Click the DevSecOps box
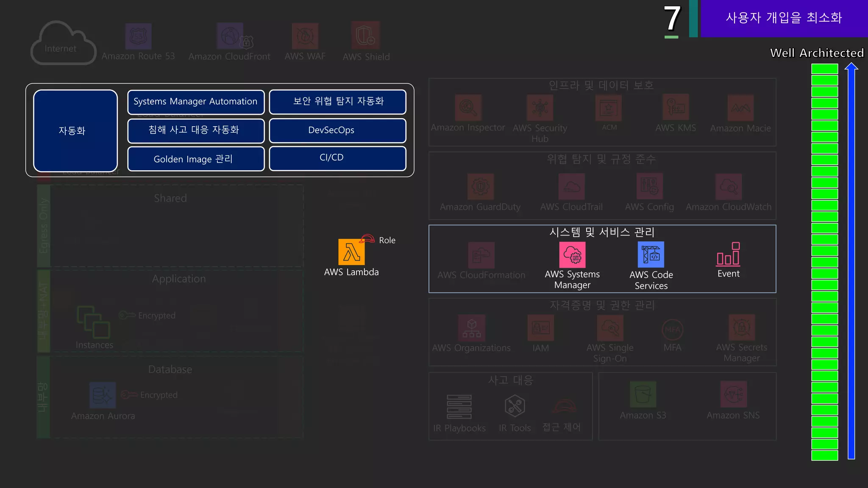This screenshot has width=868, height=488. click(x=337, y=130)
